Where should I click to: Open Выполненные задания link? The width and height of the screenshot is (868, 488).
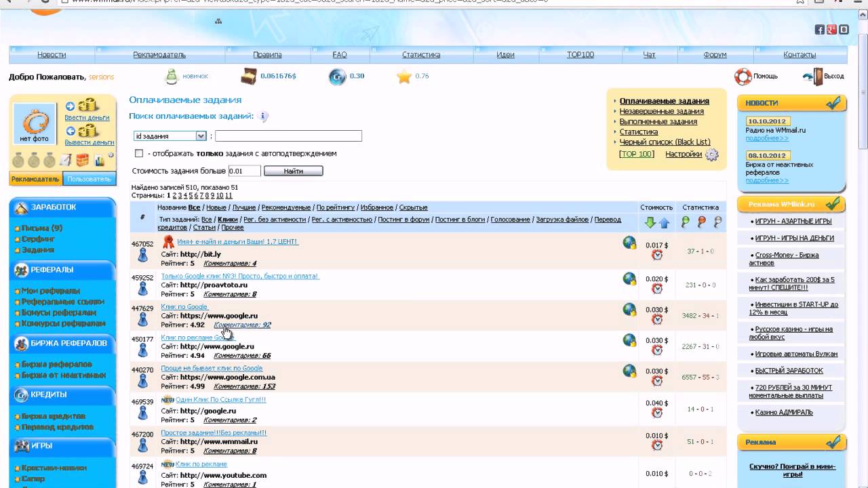[658, 121]
